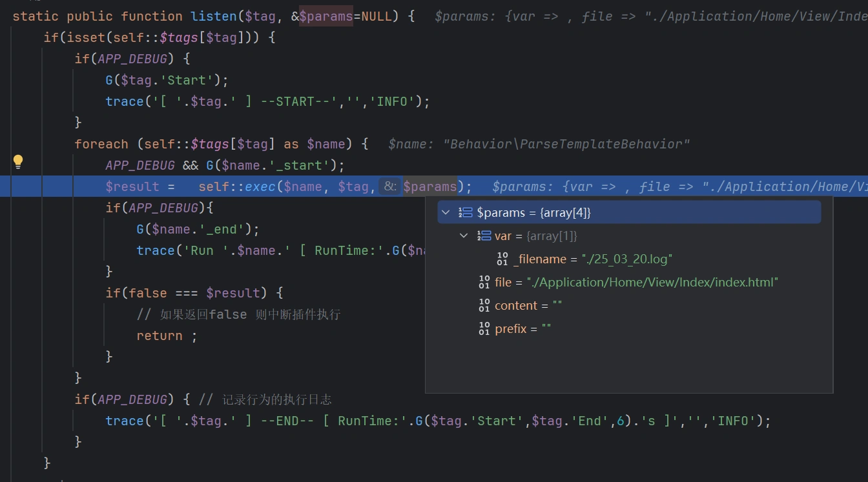Click the binary icon next to prefix
This screenshot has height=482, width=868.
pos(484,328)
